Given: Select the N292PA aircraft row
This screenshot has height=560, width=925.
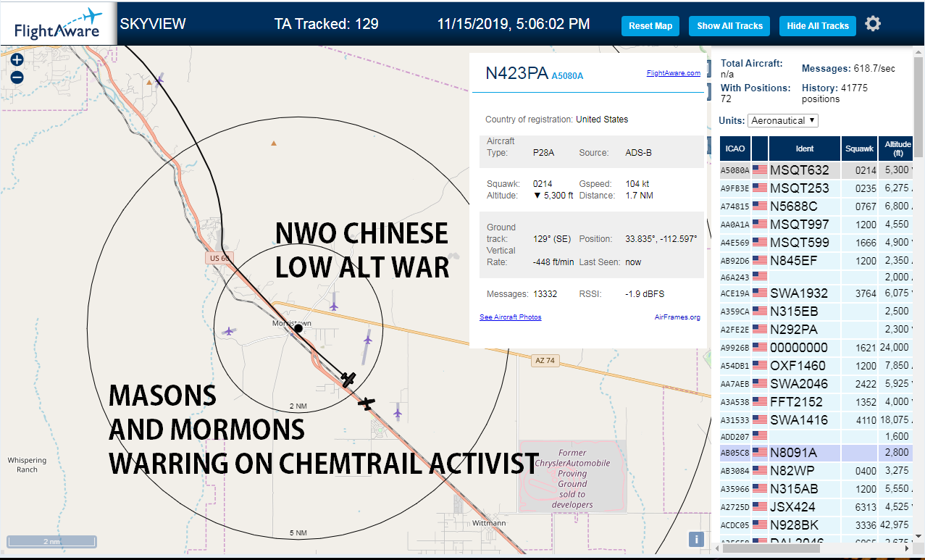Looking at the screenshot, I should tap(817, 329).
